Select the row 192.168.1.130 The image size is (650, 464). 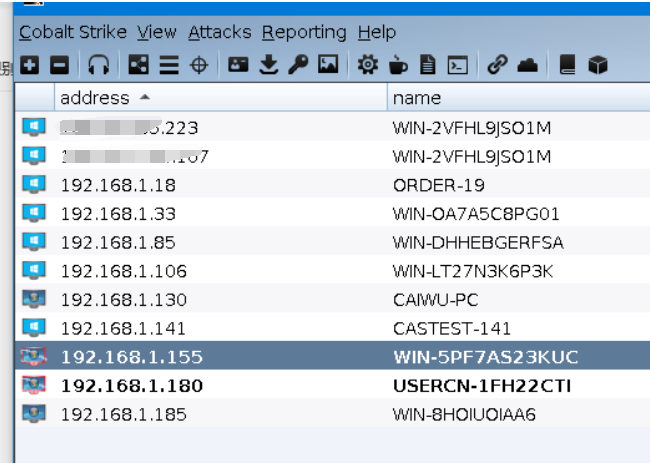332,299
